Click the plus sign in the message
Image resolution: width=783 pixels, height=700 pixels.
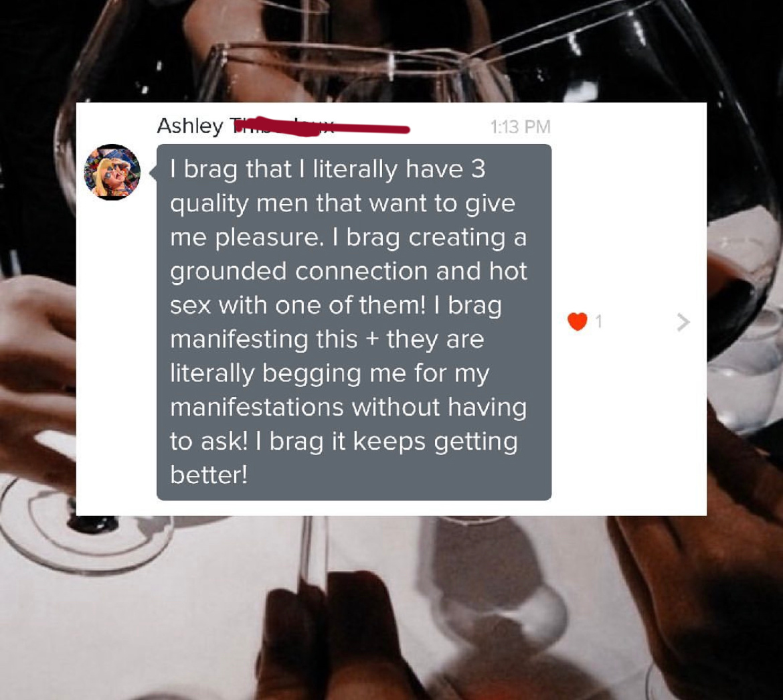(x=371, y=339)
